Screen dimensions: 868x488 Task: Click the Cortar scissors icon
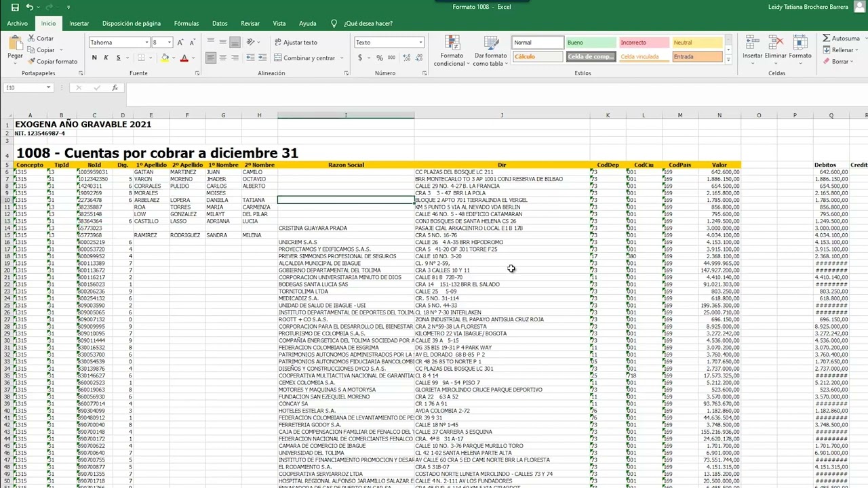[31, 39]
